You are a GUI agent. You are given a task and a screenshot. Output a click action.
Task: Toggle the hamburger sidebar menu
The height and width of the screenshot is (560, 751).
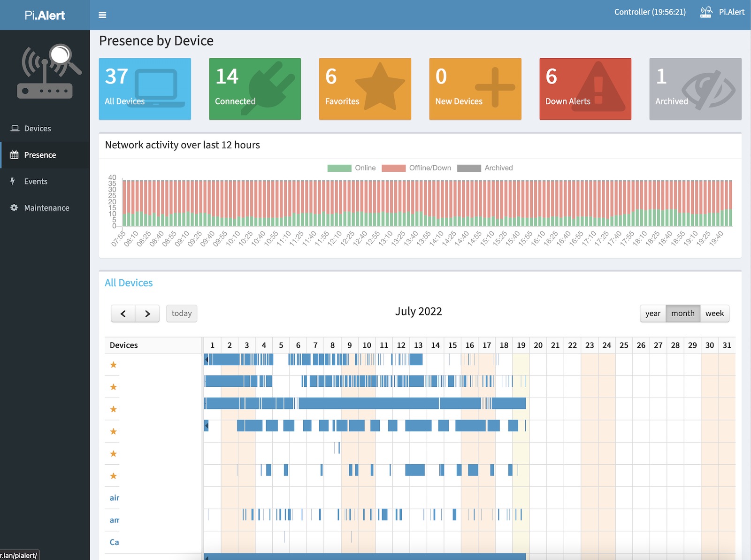click(102, 15)
